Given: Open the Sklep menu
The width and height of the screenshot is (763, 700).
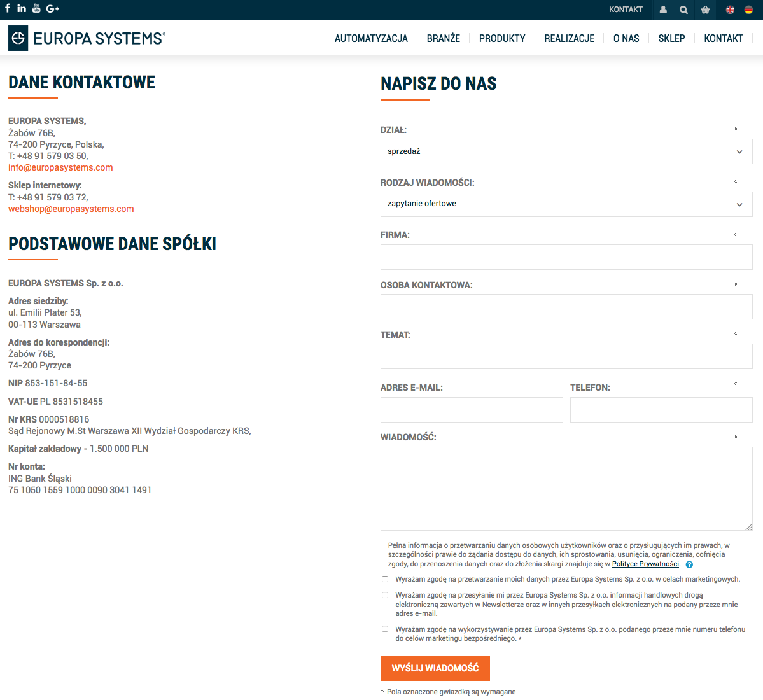Looking at the screenshot, I should pyautogui.click(x=671, y=38).
